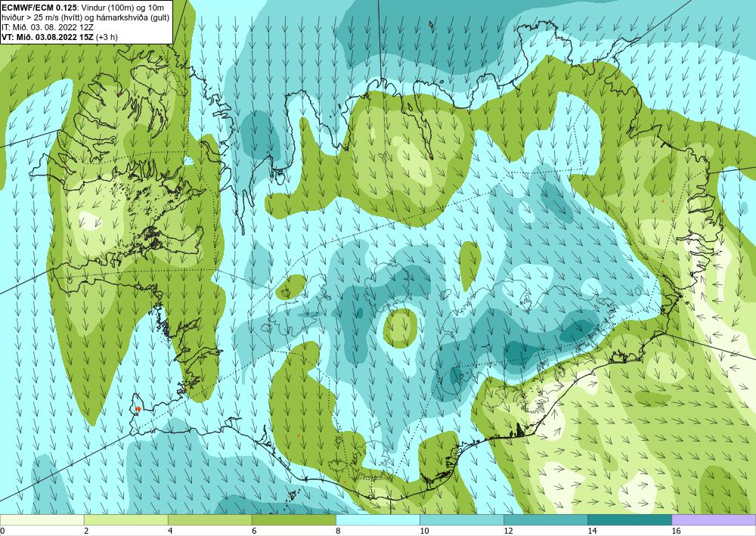Screen dimensions: 756x536
Task: Click the '0' scale label
Action: [x=2, y=531]
